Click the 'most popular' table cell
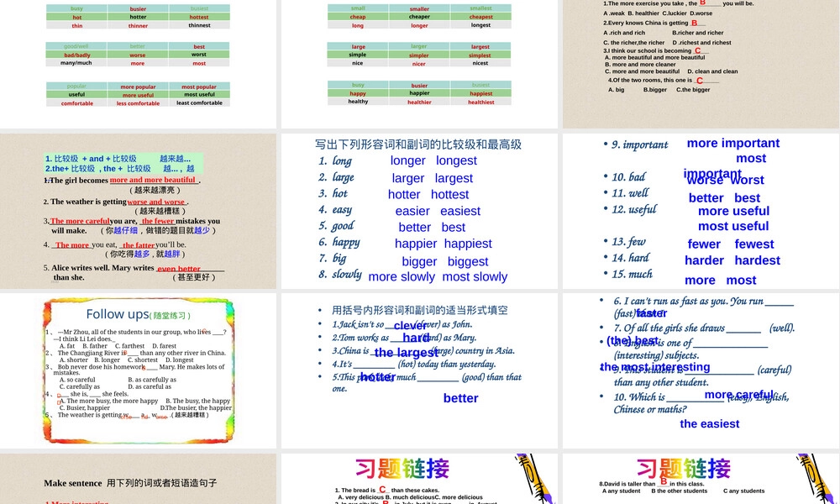 (x=199, y=87)
